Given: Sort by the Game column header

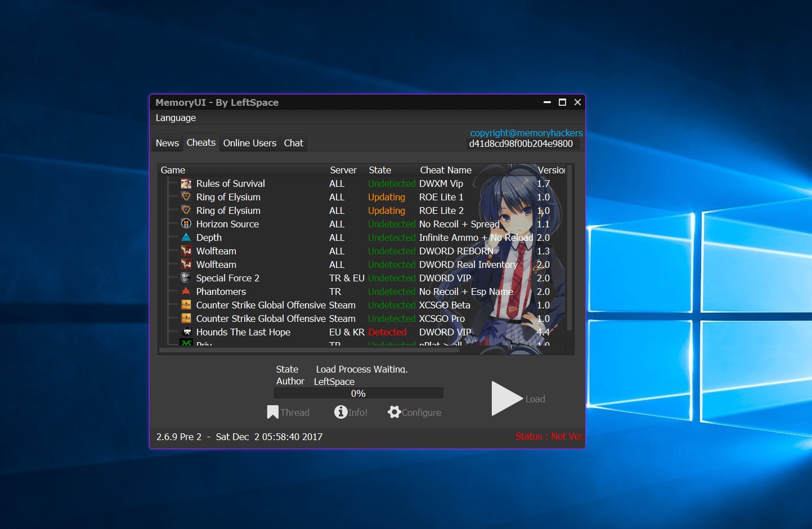Looking at the screenshot, I should [x=173, y=170].
